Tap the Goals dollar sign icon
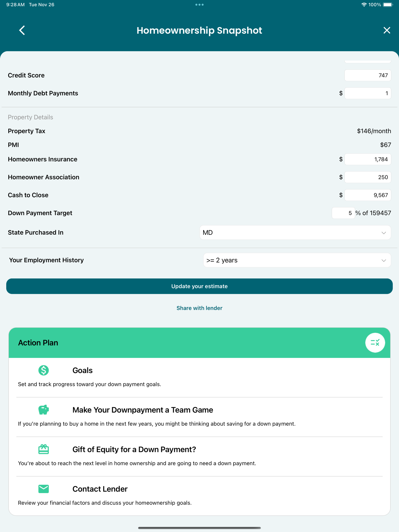Viewport: 399px width, 532px height. pyautogui.click(x=44, y=370)
